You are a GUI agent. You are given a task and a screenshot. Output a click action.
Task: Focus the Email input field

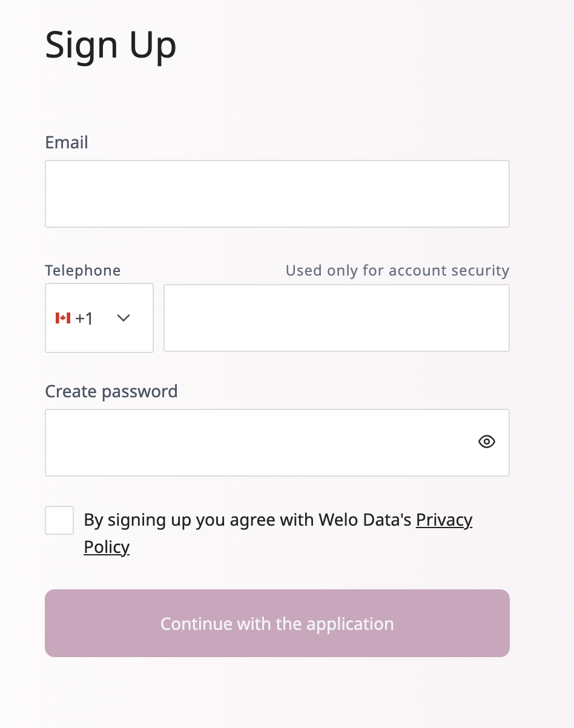pos(277,194)
